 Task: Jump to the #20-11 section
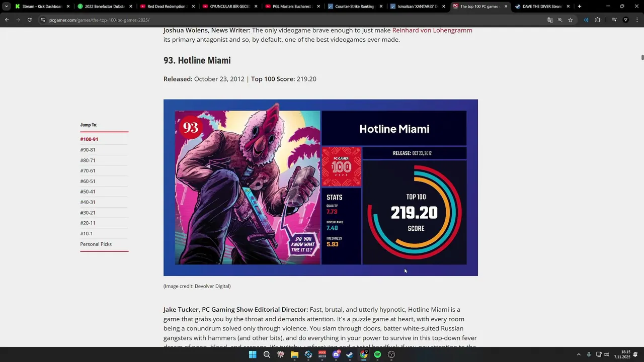[x=88, y=223]
